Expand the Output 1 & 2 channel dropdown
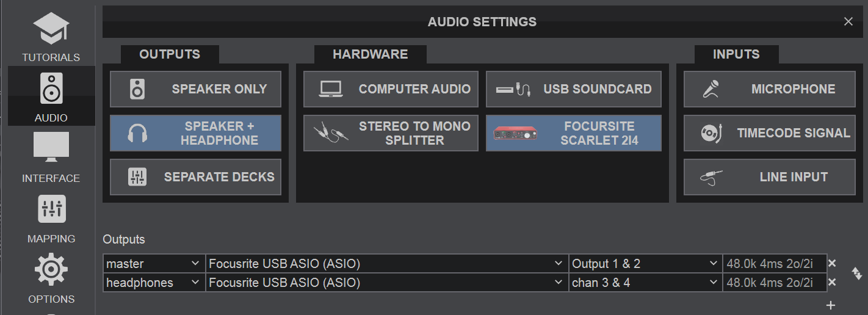The width and height of the screenshot is (868, 315). [x=645, y=264]
